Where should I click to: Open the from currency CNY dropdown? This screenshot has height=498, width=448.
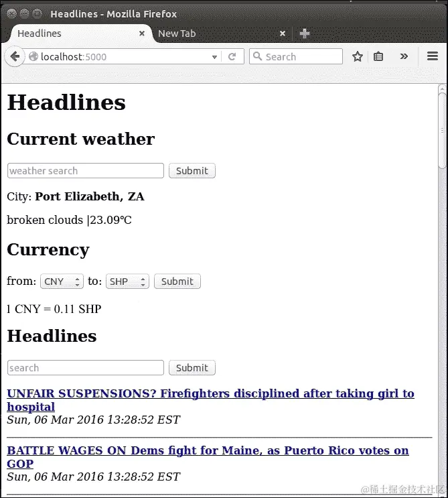point(62,282)
